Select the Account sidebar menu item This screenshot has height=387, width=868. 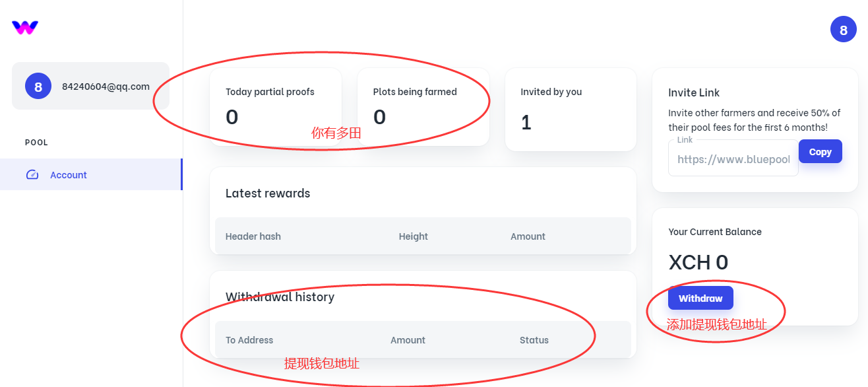pos(69,175)
